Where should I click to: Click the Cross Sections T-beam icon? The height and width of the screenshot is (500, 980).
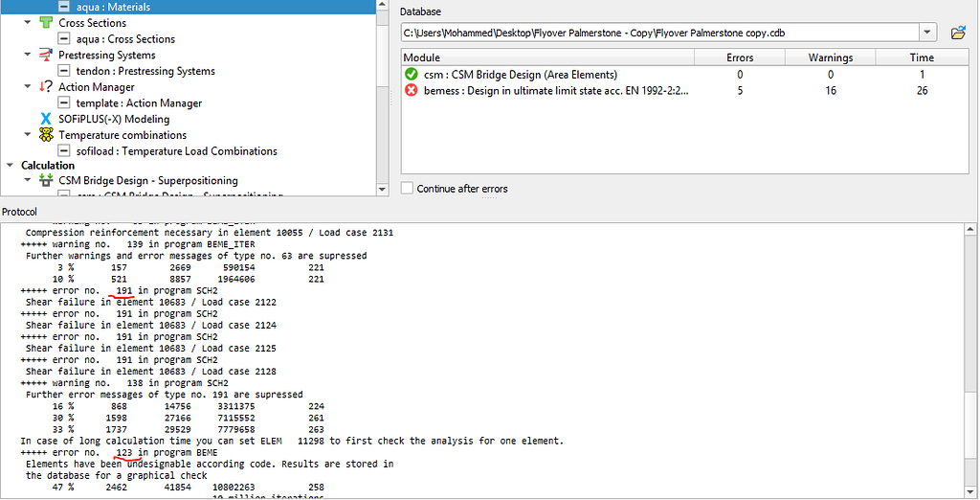coord(46,23)
